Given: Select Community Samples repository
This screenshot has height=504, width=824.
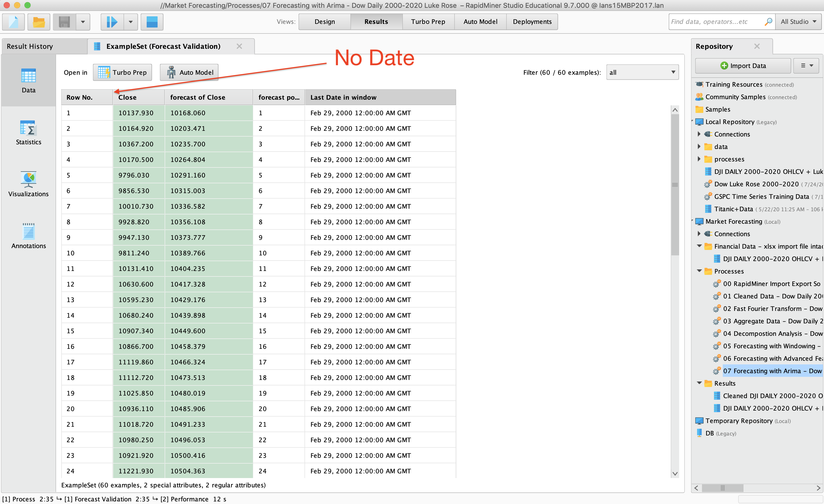Looking at the screenshot, I should pos(746,97).
